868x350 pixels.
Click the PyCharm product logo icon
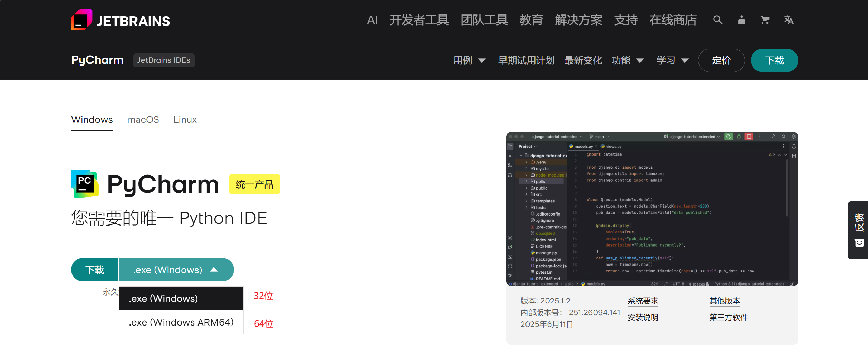pos(85,184)
